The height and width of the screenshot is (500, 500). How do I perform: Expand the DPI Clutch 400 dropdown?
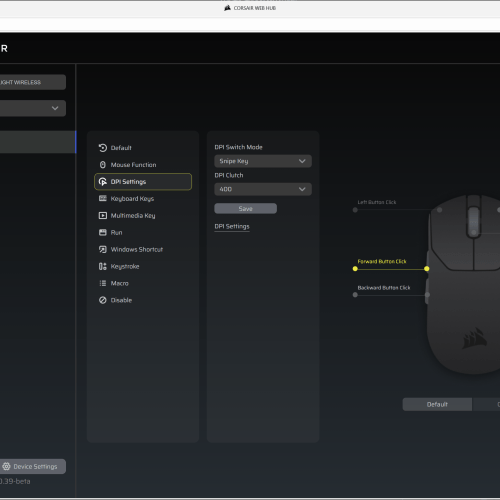(263, 189)
